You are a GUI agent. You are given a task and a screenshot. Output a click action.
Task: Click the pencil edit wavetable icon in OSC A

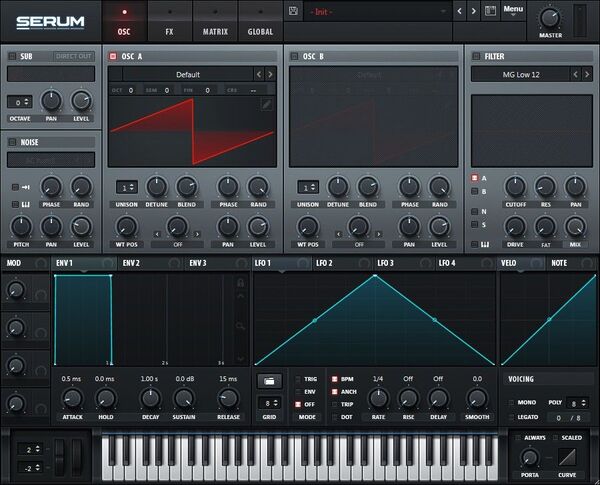coord(267,105)
